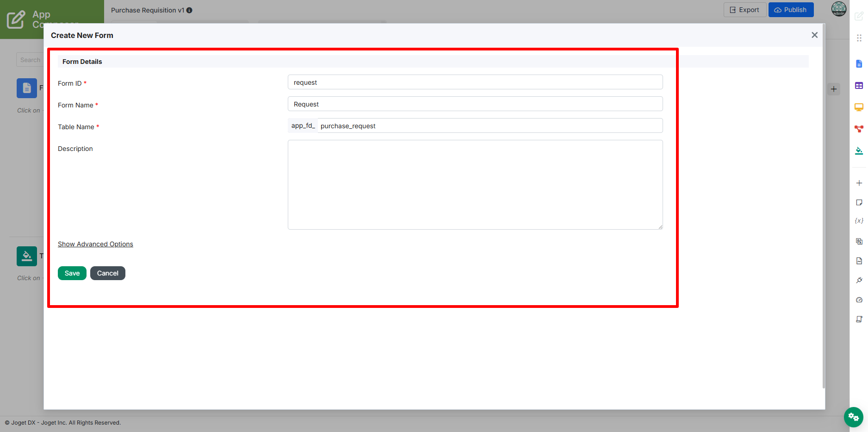Focus the Form ID input field

(475, 82)
